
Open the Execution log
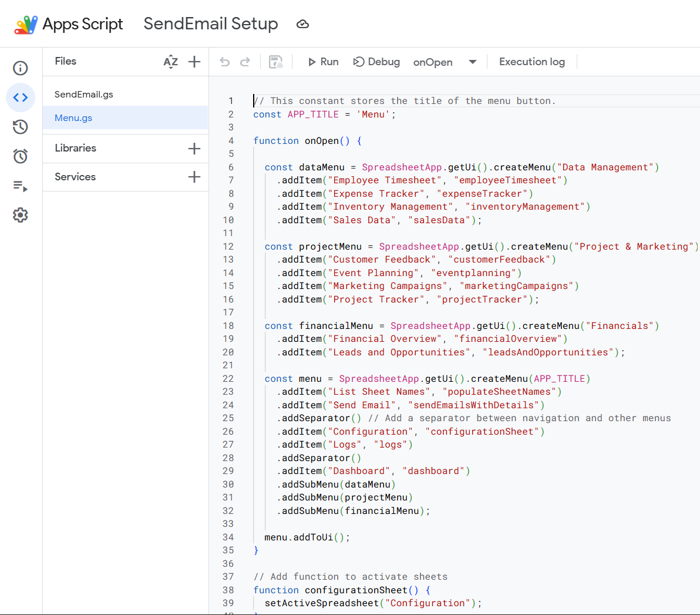pyautogui.click(x=531, y=62)
